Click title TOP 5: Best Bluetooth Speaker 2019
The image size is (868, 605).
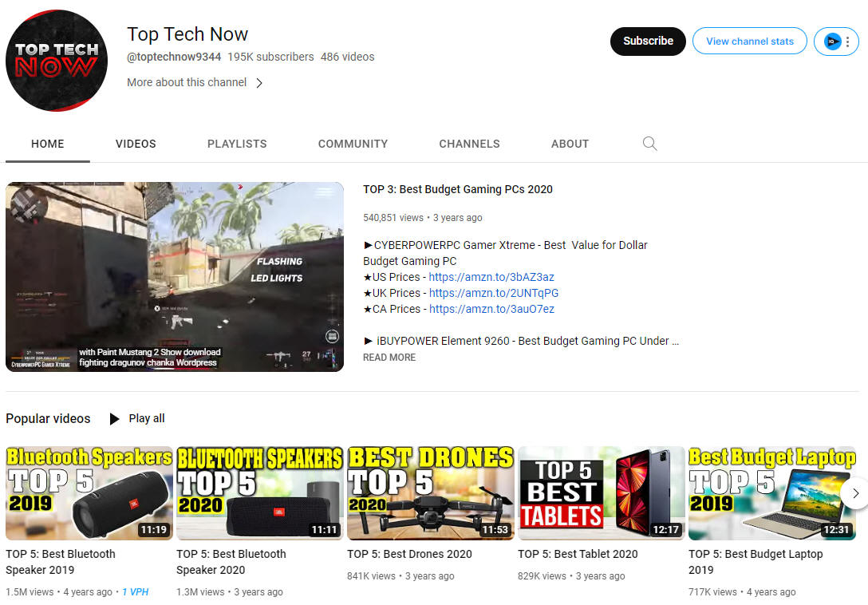(x=61, y=562)
